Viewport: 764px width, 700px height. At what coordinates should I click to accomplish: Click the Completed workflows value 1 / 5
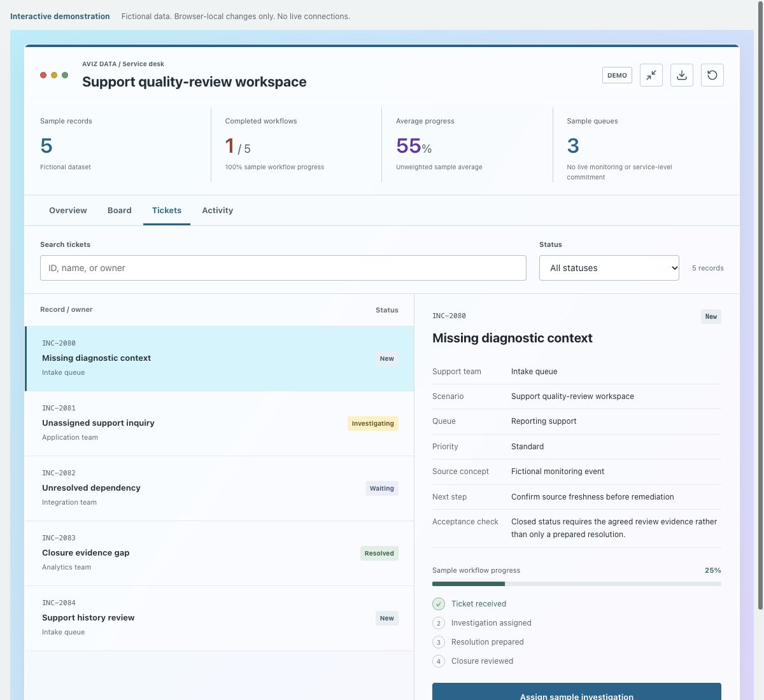238,146
